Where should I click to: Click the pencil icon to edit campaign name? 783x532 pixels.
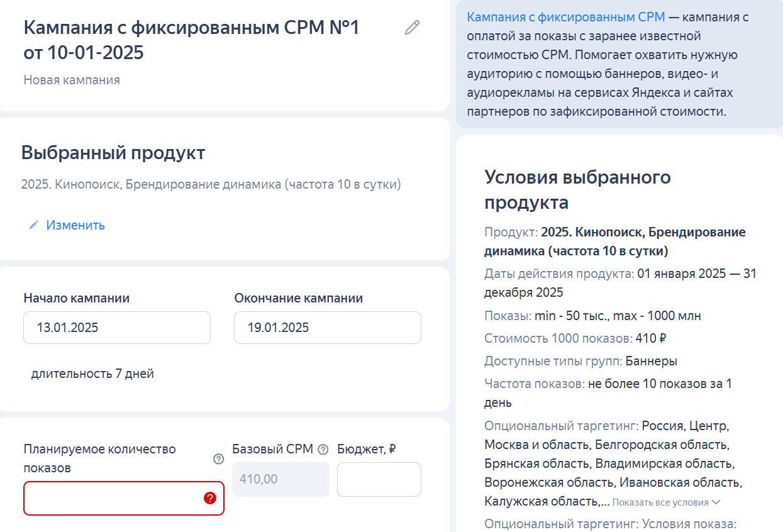point(412,28)
